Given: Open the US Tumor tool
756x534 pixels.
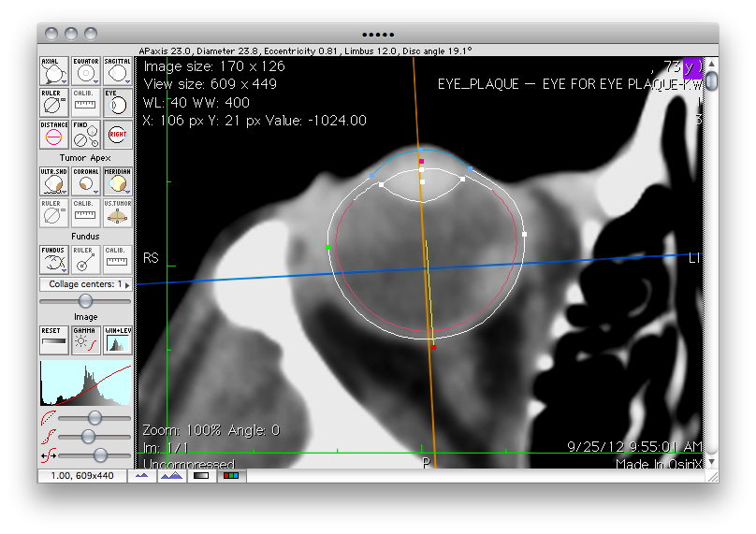Looking at the screenshot, I should tap(118, 213).
